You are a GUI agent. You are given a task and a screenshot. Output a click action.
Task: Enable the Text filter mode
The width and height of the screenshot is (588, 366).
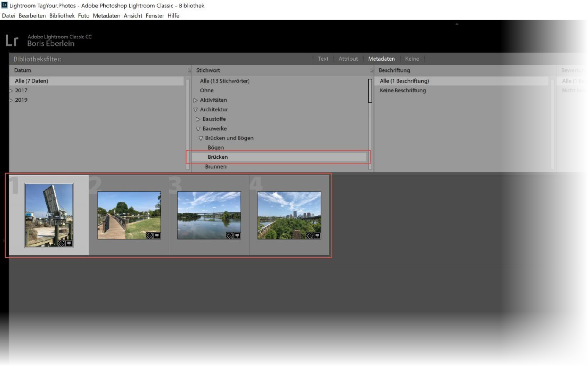(323, 59)
